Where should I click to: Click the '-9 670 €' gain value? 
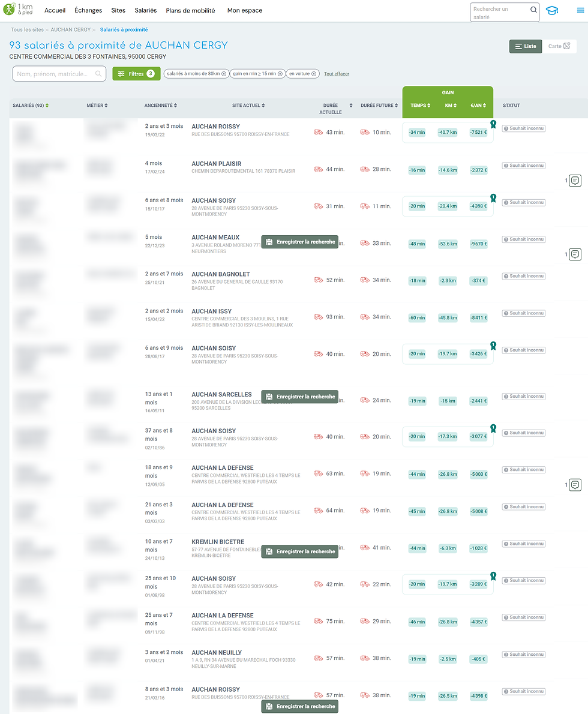pos(479,244)
